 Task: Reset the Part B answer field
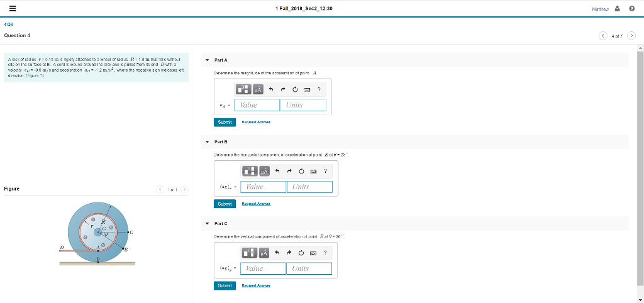(301, 171)
